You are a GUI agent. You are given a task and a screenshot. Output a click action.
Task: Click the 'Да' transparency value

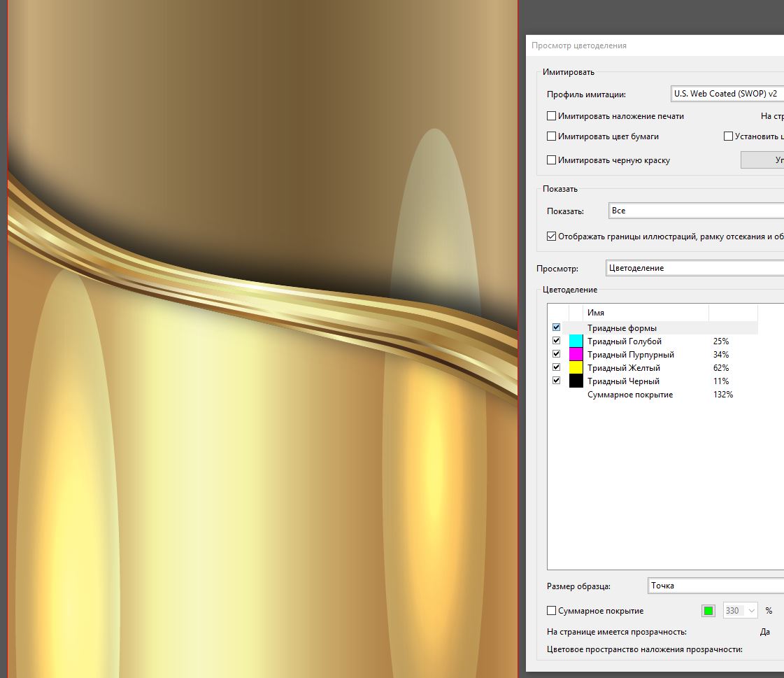[x=765, y=632]
